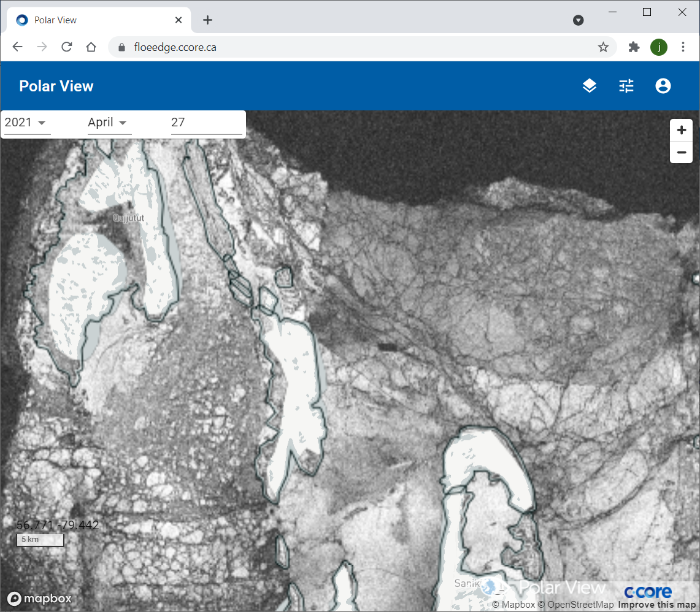The height and width of the screenshot is (612, 700).
Task: Click the day input field showing 27
Action: (x=206, y=123)
